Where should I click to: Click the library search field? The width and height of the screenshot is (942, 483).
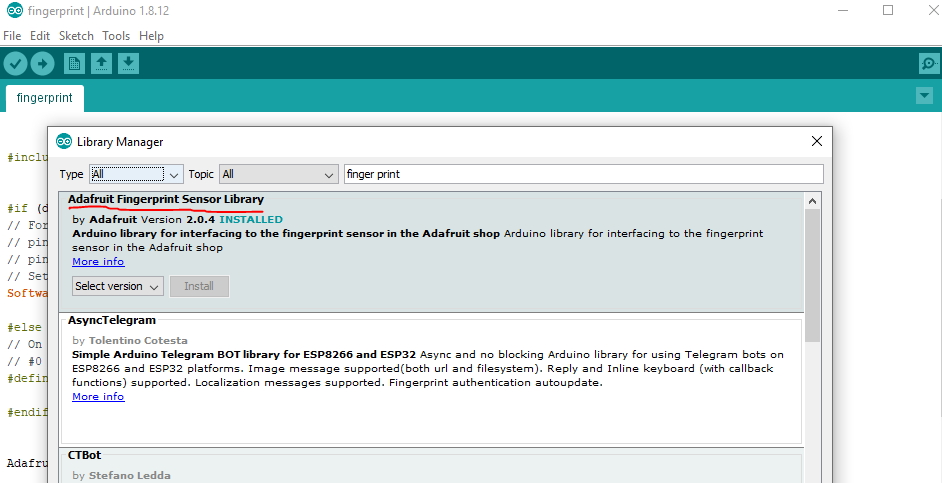[x=583, y=174]
